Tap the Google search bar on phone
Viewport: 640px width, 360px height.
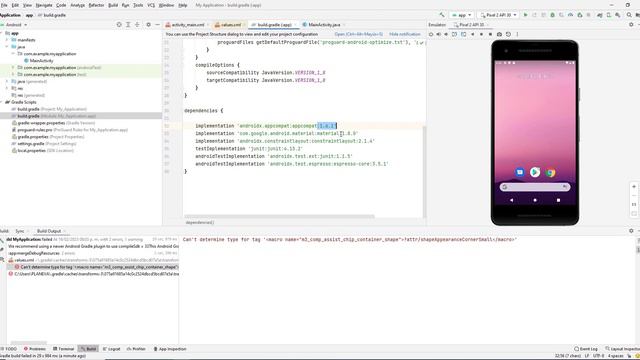click(x=535, y=187)
